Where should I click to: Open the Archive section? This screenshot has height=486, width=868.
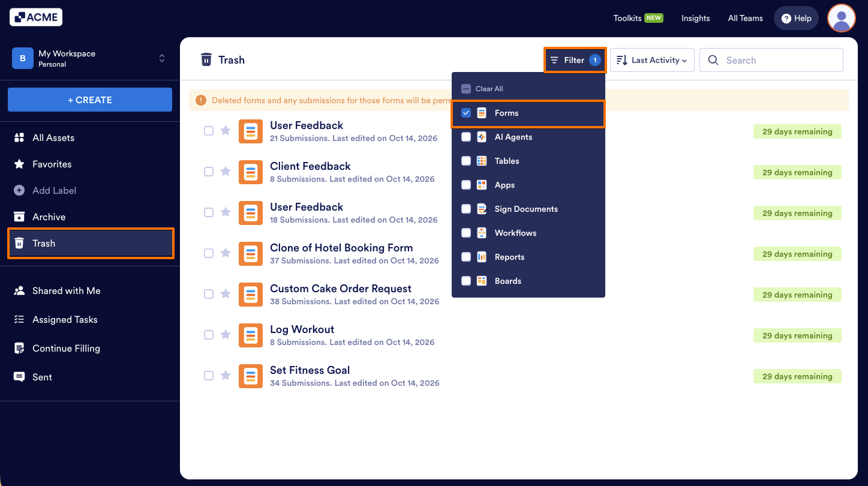click(90, 217)
